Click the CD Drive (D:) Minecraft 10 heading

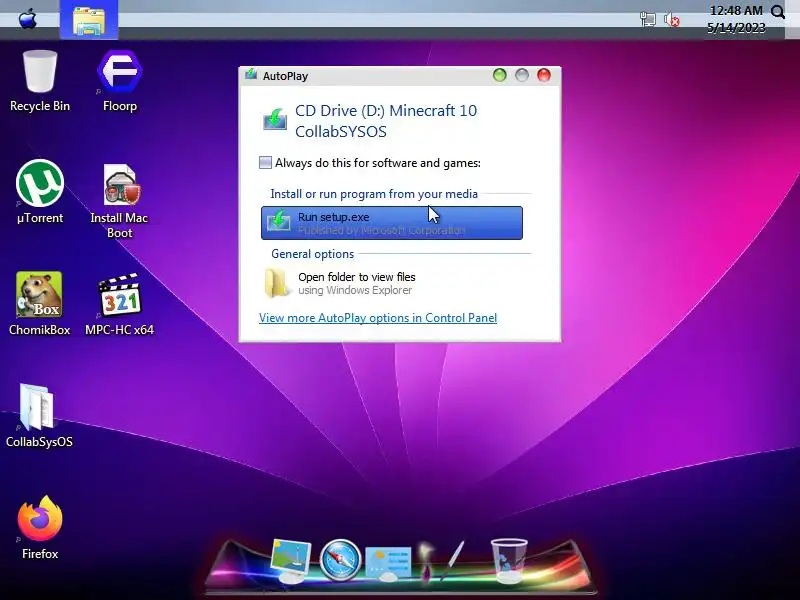386,121
